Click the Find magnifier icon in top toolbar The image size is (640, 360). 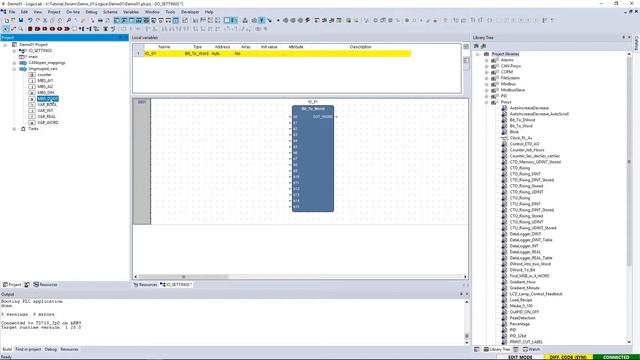coord(69,20)
